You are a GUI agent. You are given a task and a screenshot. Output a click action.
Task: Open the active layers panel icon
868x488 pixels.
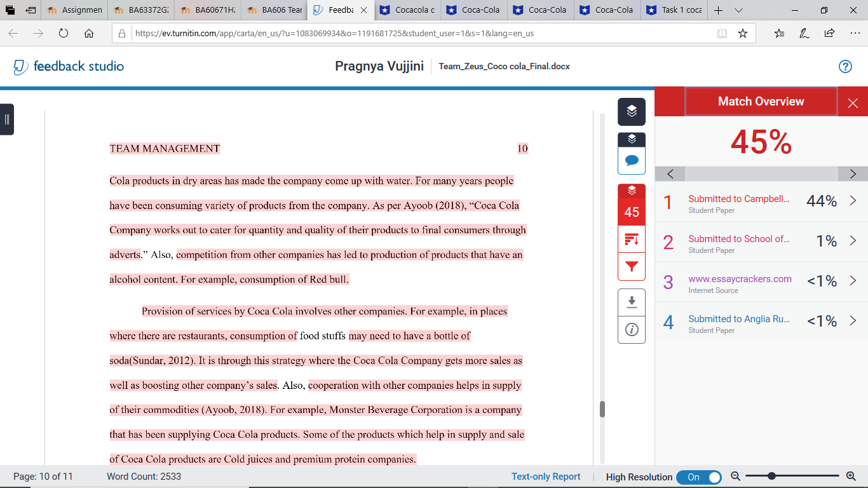pyautogui.click(x=632, y=112)
